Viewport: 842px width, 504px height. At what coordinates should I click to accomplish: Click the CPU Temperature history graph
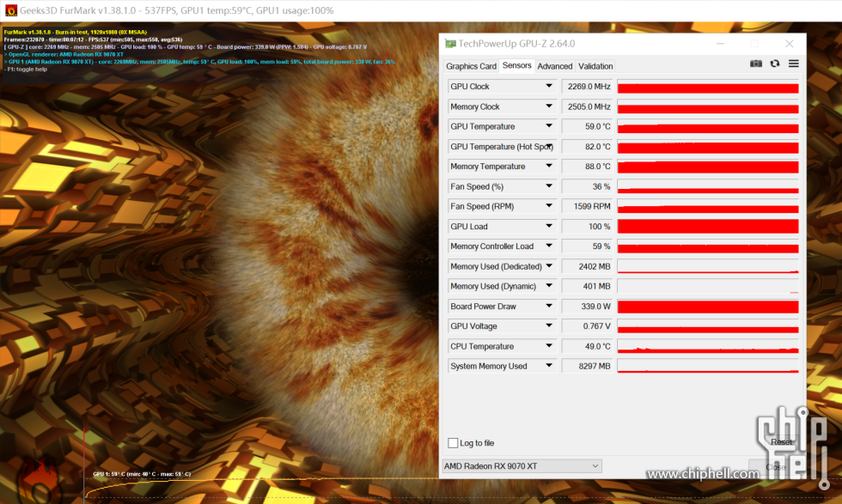708,346
